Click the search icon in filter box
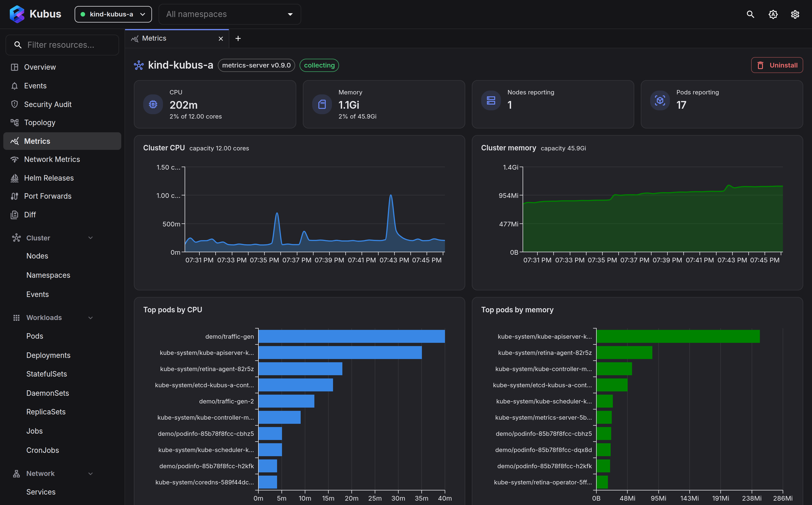Image resolution: width=812 pixels, height=505 pixels. coord(18,45)
